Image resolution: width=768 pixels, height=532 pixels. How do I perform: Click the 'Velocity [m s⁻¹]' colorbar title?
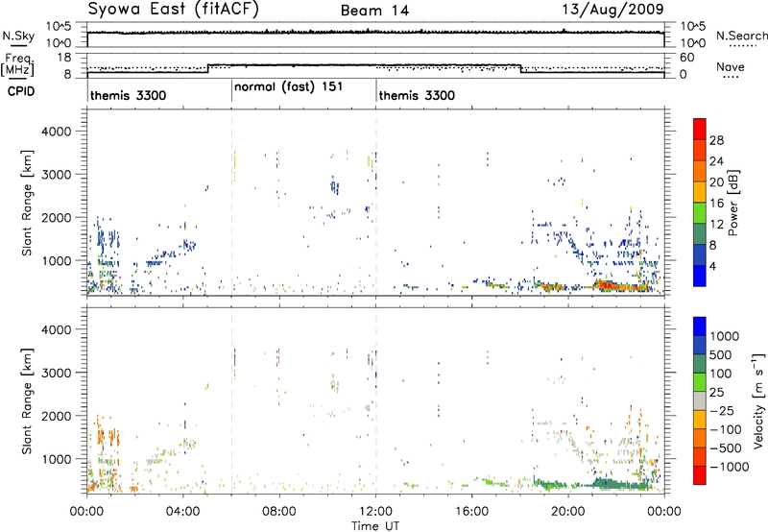point(758,400)
